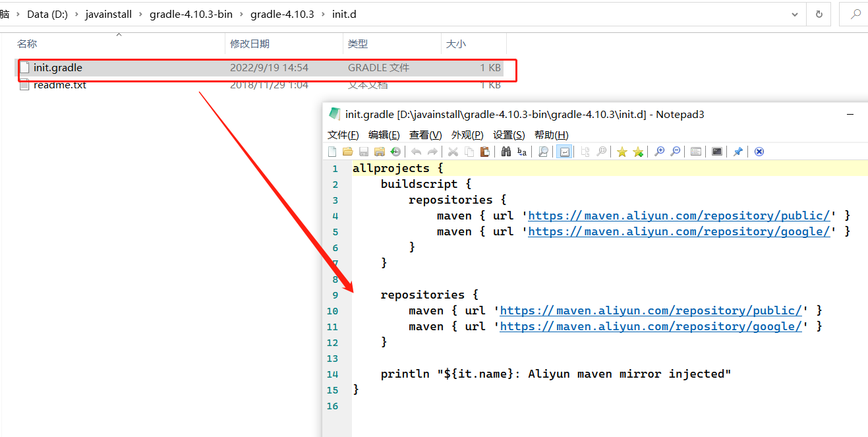The width and height of the screenshot is (868, 437).
Task: Open the 帮助(H) menu
Action: point(551,134)
